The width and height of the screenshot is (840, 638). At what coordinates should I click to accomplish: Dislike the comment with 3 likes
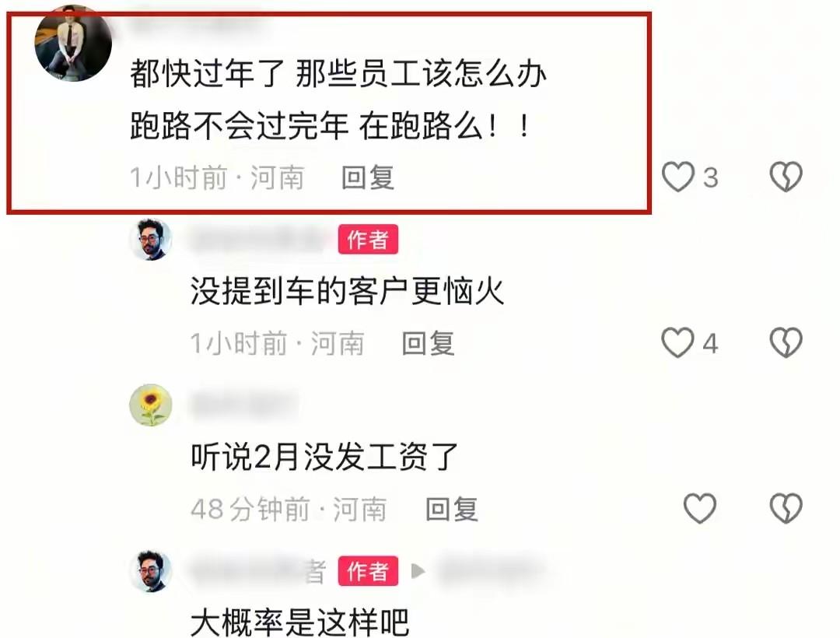point(786,177)
